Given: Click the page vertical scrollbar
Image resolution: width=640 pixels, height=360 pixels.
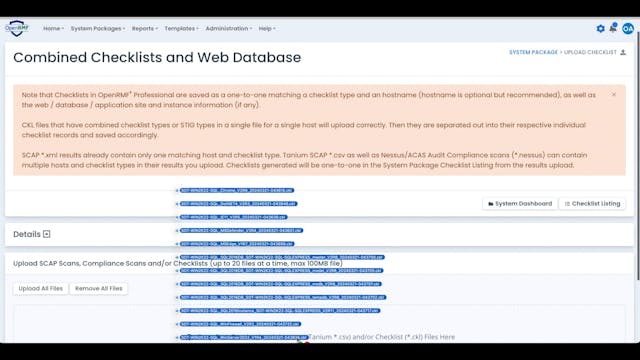Looking at the screenshot, I should (638, 155).
